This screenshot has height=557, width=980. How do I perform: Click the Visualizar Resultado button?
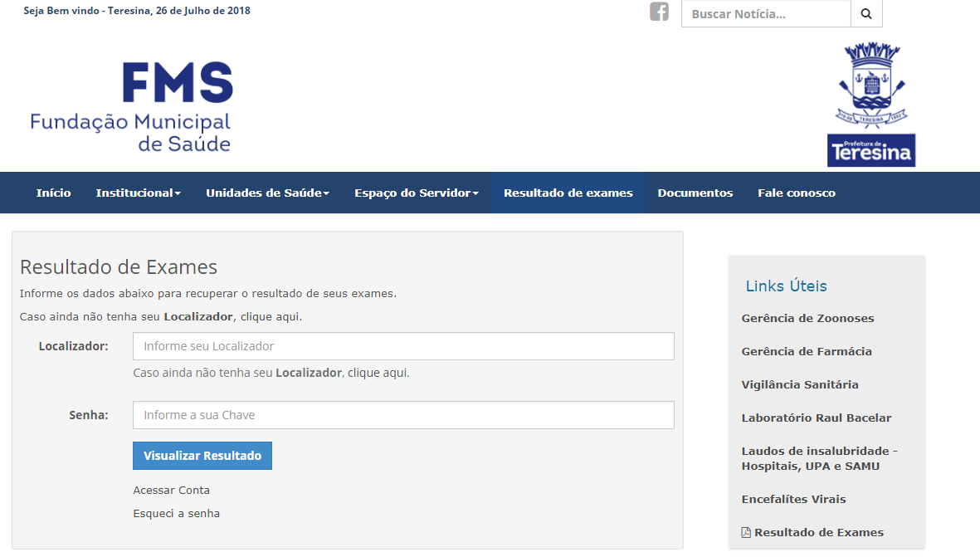pos(202,455)
